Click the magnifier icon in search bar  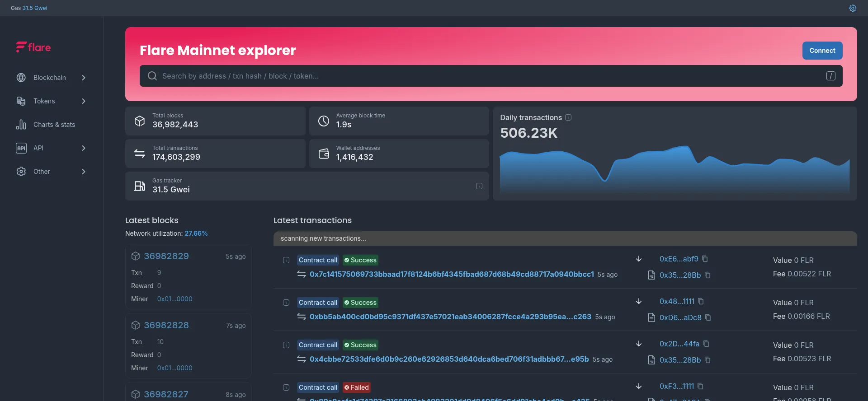click(x=152, y=76)
